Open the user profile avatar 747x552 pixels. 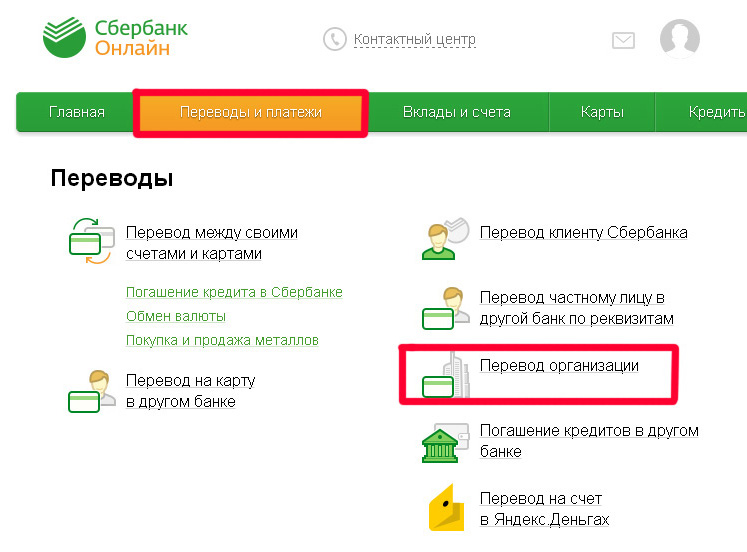(x=680, y=39)
